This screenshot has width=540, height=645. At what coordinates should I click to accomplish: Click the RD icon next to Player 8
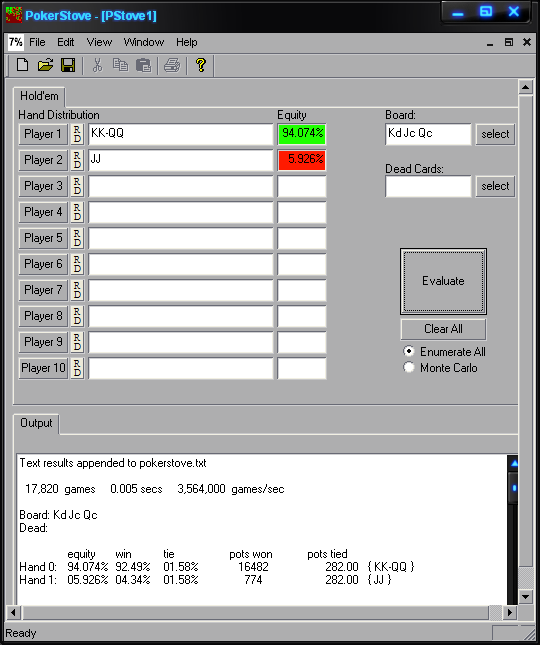tap(77, 316)
